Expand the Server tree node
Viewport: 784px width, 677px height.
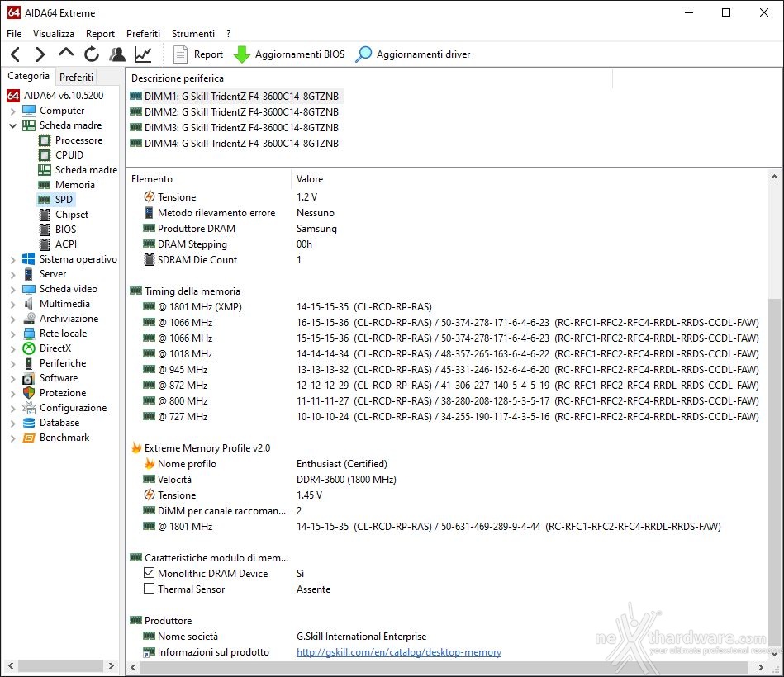tap(13, 275)
